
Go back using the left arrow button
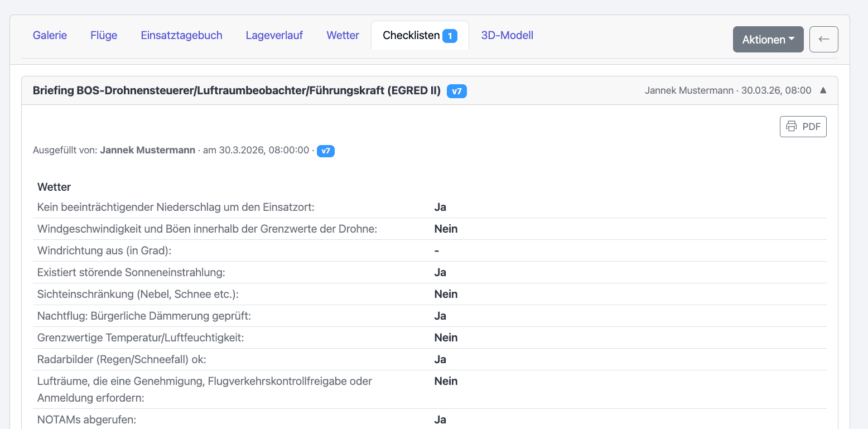point(823,39)
